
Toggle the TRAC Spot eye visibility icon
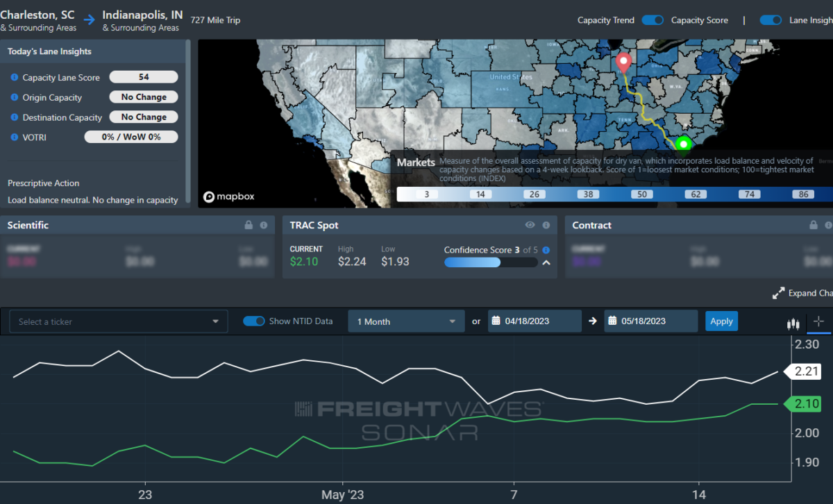(530, 226)
